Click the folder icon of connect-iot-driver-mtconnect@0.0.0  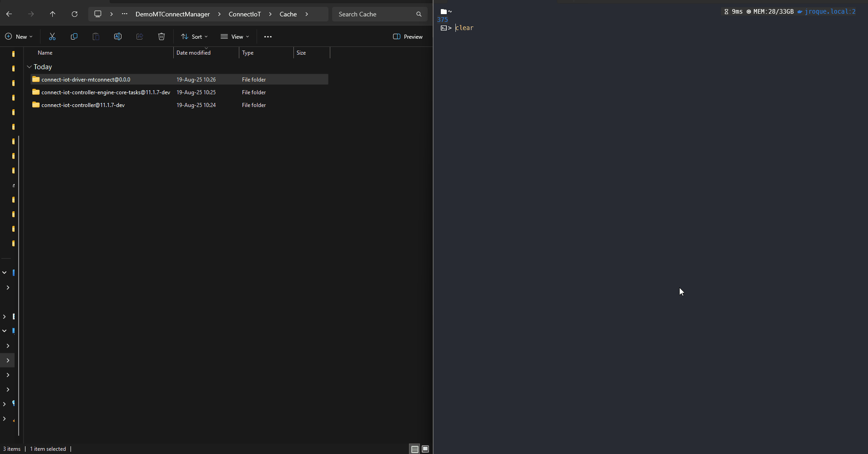[x=36, y=79]
